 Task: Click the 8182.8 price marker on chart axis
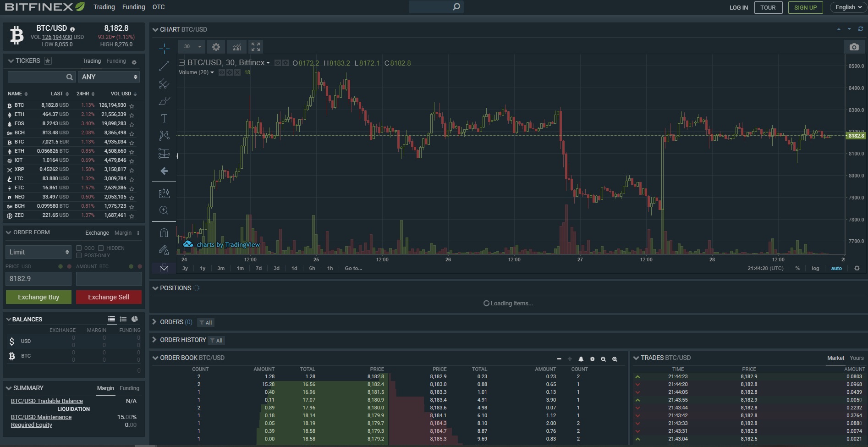855,136
